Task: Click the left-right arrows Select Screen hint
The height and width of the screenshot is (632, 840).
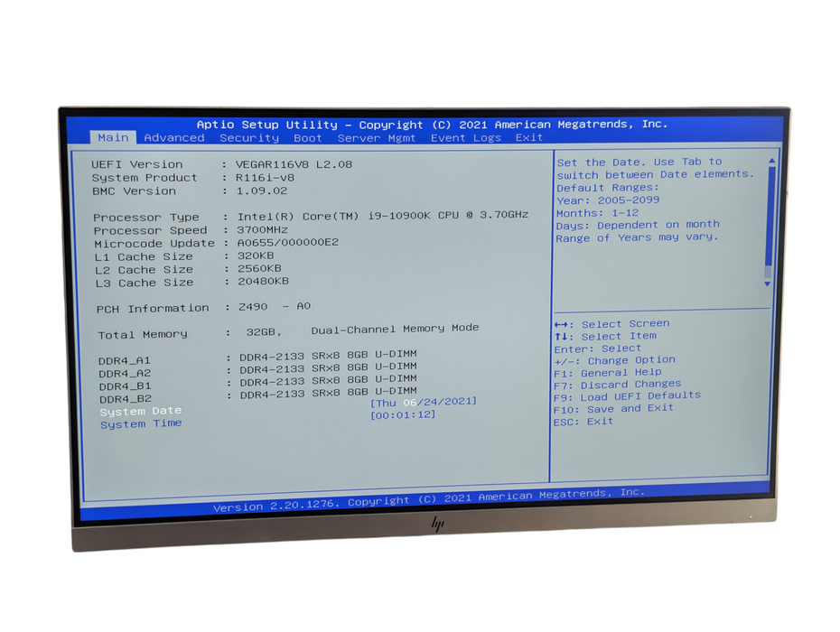Action: coord(611,324)
